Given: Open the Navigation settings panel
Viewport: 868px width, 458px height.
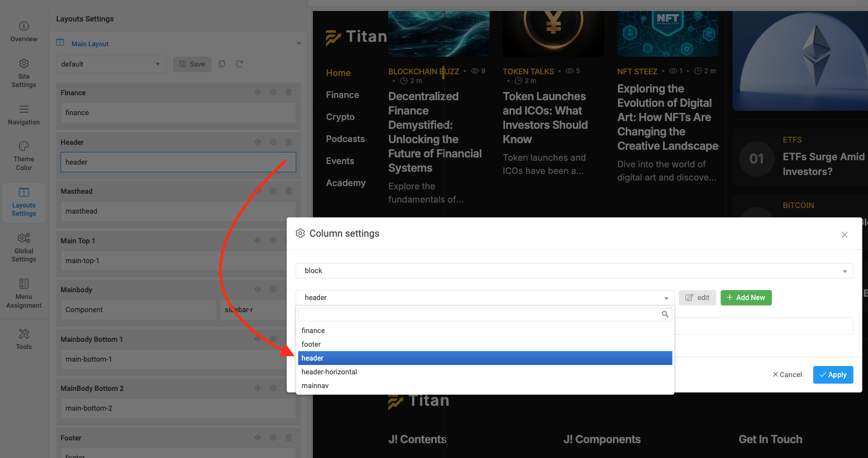Looking at the screenshot, I should tap(24, 115).
